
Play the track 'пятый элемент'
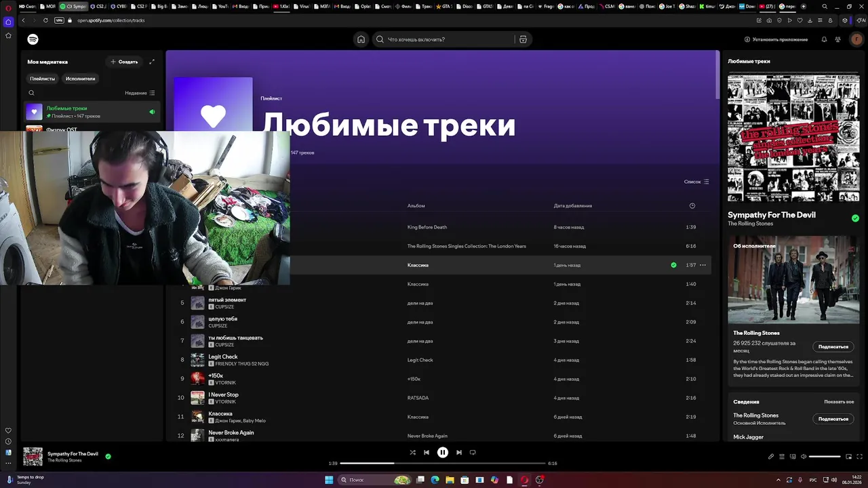coord(227,300)
